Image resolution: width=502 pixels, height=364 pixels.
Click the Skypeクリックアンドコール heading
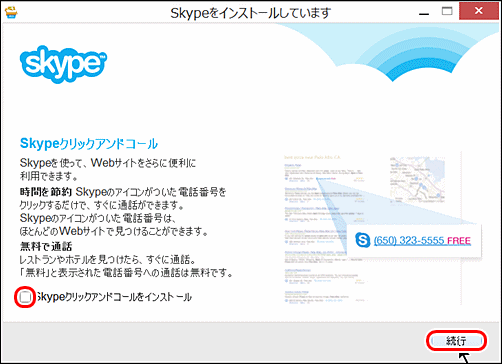pyautogui.click(x=89, y=144)
